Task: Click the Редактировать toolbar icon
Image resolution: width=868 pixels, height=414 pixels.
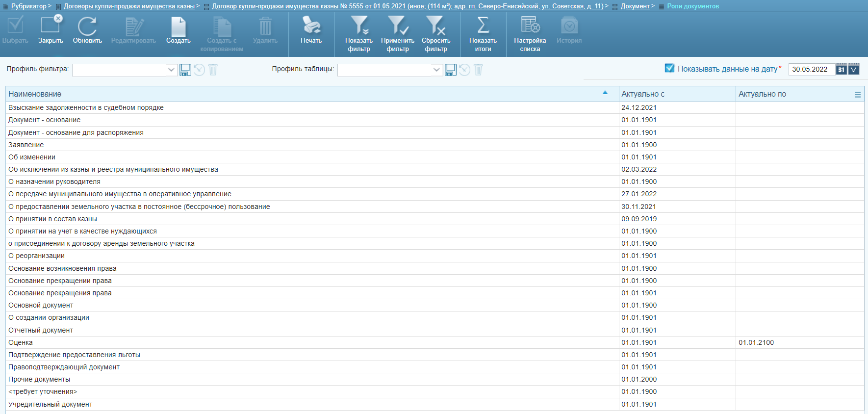Action: point(133,26)
